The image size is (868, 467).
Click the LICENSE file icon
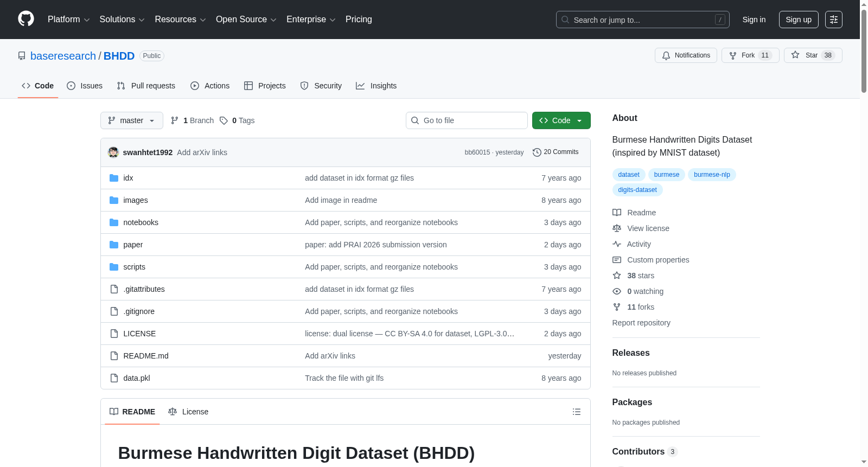(x=114, y=334)
